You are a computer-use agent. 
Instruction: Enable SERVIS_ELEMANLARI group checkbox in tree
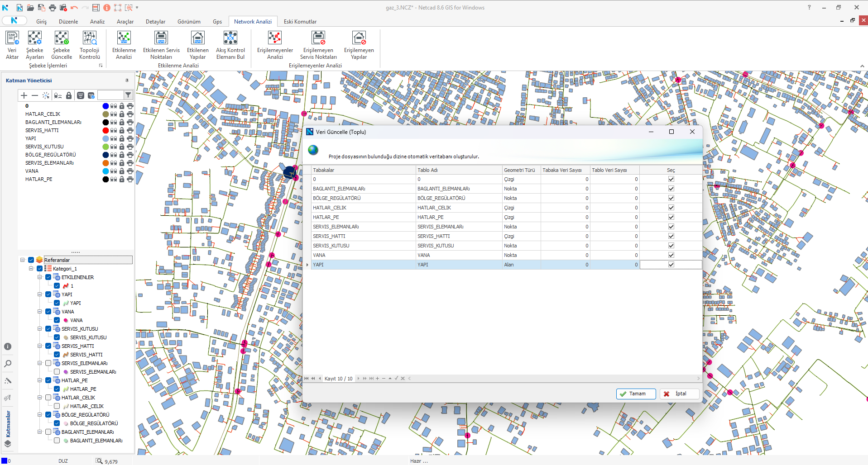click(48, 363)
